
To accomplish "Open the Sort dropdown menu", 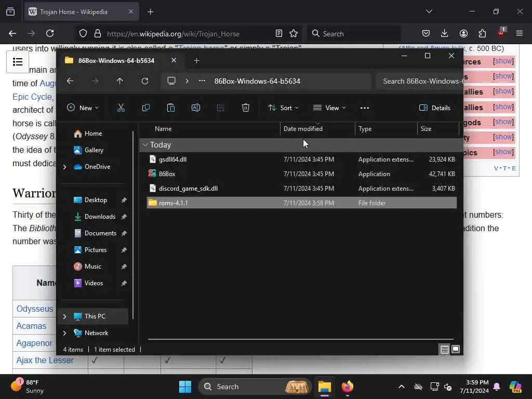I will point(283,108).
